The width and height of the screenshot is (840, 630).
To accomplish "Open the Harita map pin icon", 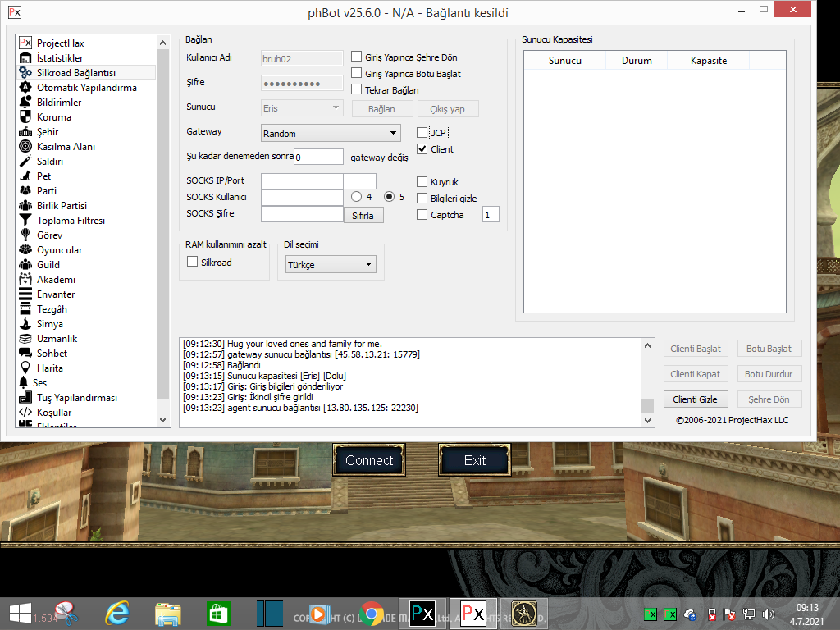I will tap(25, 368).
